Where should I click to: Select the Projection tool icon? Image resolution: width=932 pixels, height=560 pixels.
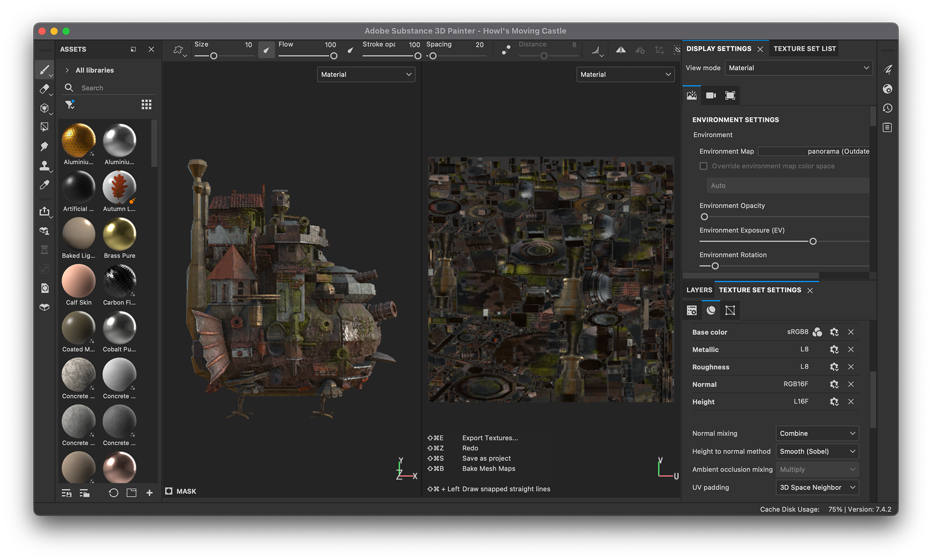pyautogui.click(x=44, y=108)
